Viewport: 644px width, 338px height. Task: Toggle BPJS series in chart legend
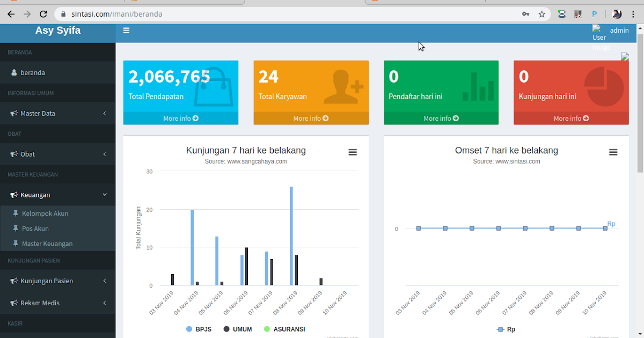pyautogui.click(x=200, y=329)
